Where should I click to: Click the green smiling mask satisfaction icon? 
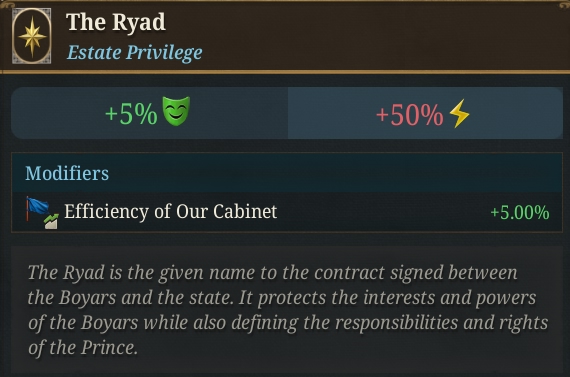(176, 111)
